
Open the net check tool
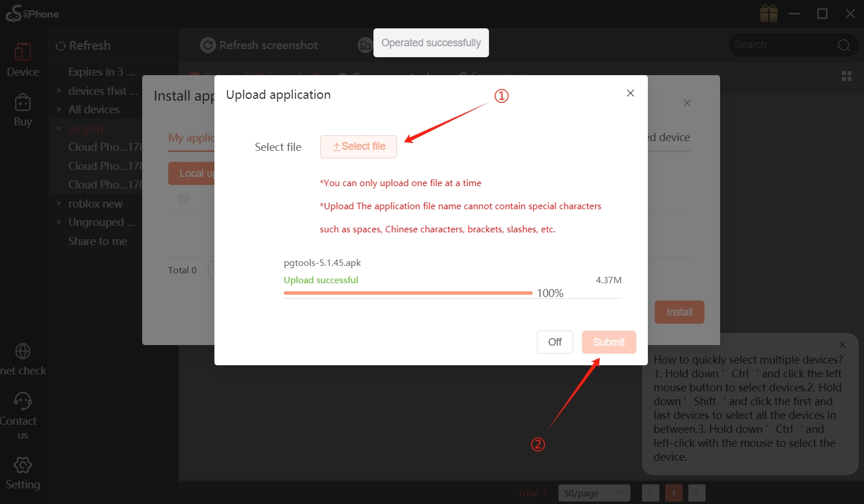[23, 360]
